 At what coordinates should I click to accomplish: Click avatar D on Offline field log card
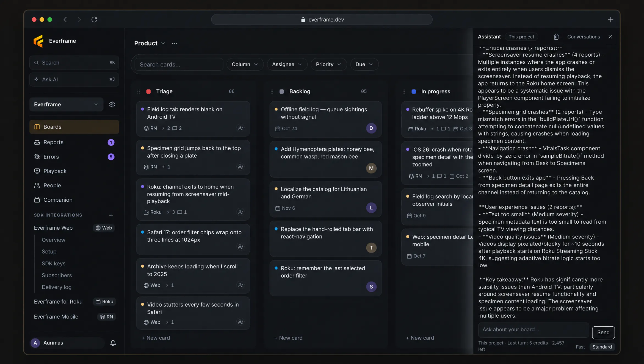371,128
